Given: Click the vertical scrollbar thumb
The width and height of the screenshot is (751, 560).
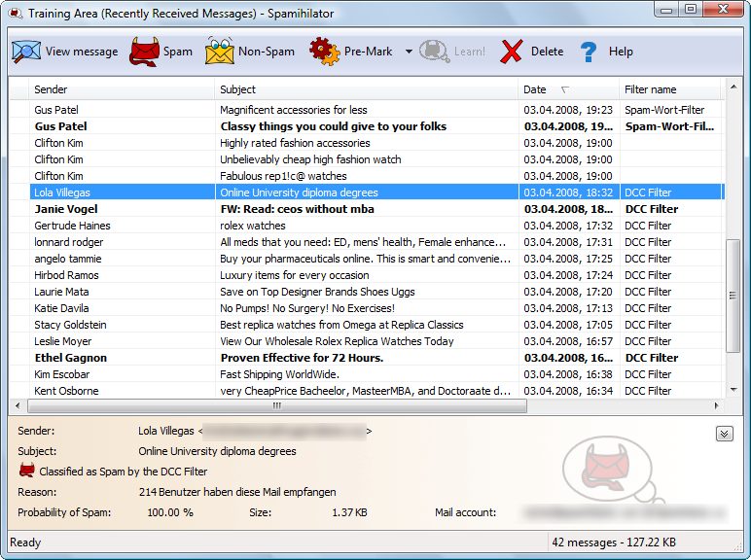Looking at the screenshot, I should click(x=733, y=296).
